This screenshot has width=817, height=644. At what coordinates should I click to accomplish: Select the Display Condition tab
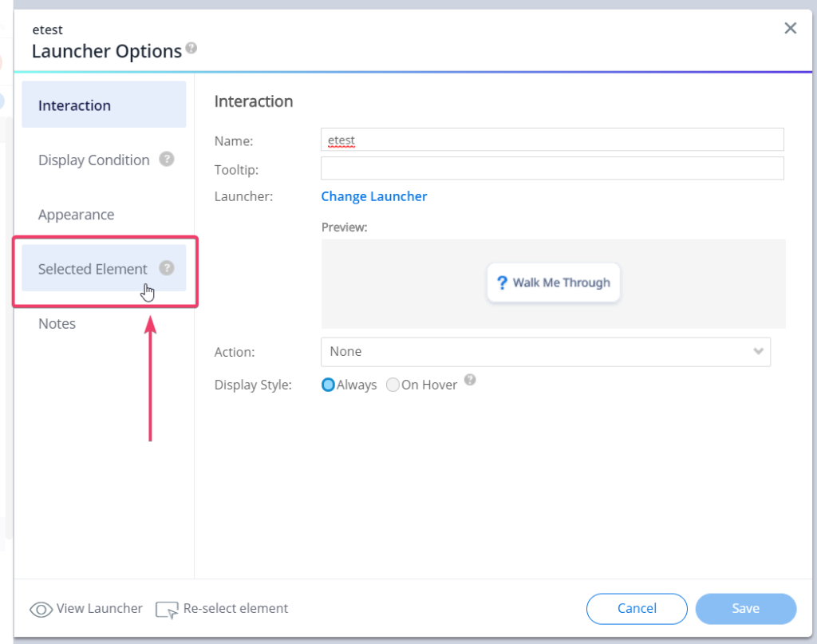point(93,160)
